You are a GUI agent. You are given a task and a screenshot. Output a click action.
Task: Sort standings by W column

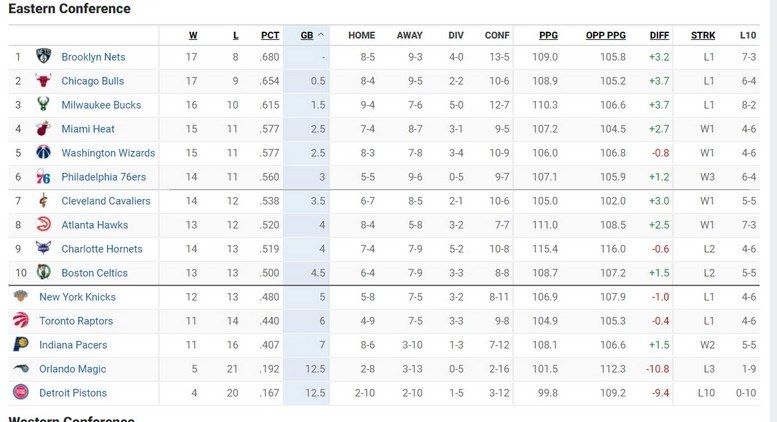coord(193,35)
